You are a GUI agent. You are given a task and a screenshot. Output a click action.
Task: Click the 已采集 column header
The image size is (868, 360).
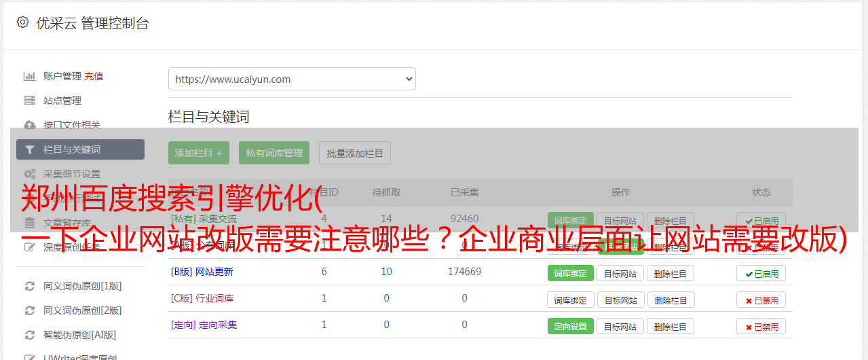click(464, 192)
